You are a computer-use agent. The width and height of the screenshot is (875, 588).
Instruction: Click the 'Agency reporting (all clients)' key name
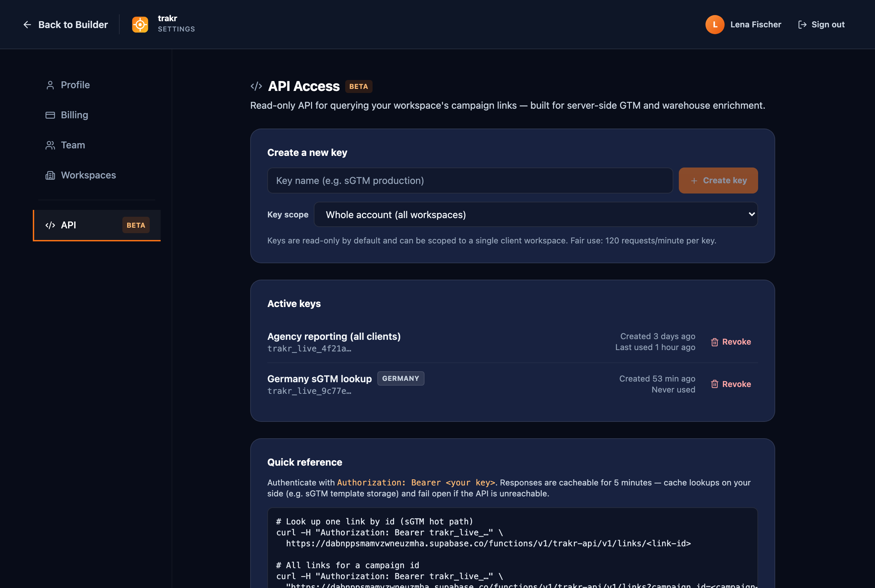[x=334, y=336]
